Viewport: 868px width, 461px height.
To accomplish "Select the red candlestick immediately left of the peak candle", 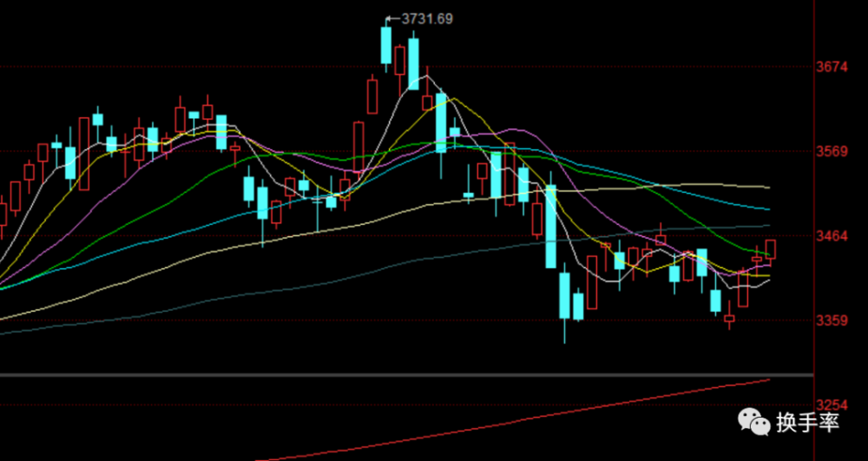I will pos(372,95).
